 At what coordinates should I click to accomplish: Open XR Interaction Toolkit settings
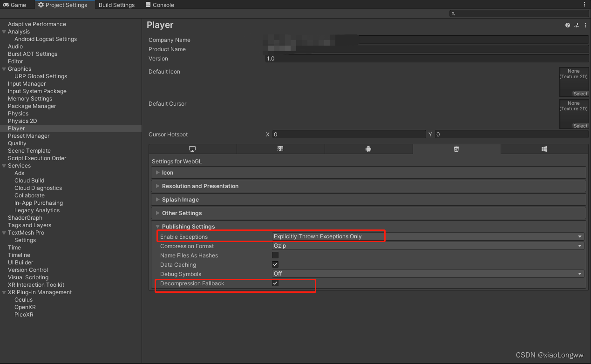tap(36, 285)
